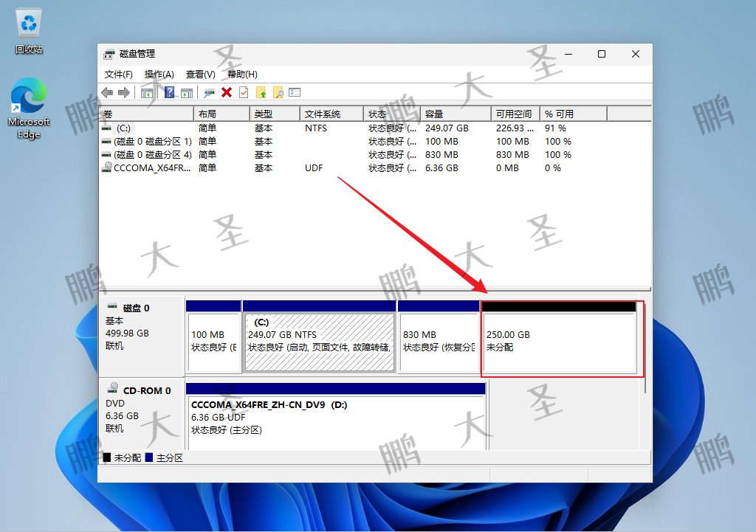The image size is (756, 532).
Task: Open the 操作(A) menu
Action: [x=159, y=75]
